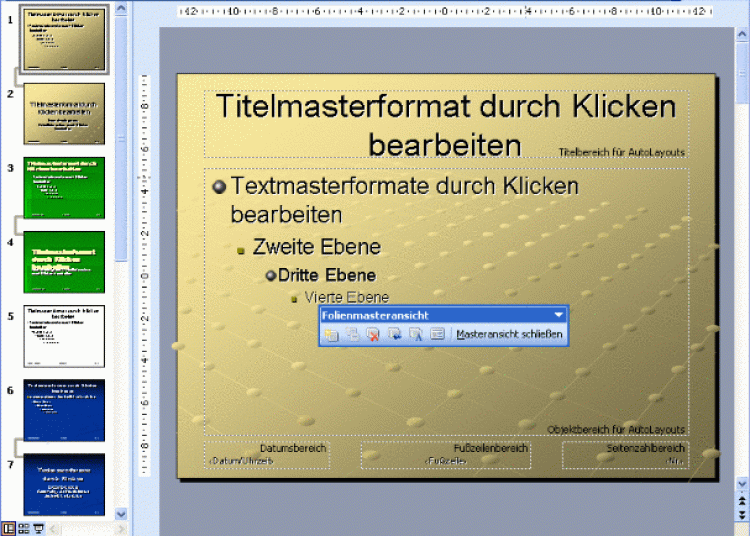Start slide show from view buttons
The width and height of the screenshot is (750, 536).
click(38, 527)
